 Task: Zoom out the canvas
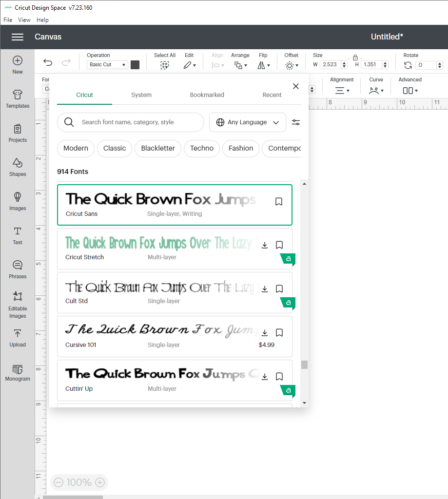pos(58,482)
